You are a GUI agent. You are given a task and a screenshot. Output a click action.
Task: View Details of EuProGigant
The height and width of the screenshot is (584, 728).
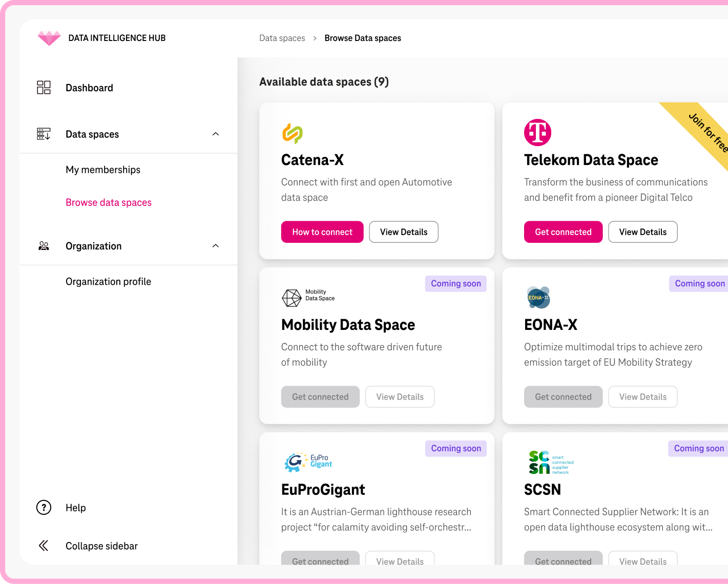pyautogui.click(x=400, y=558)
